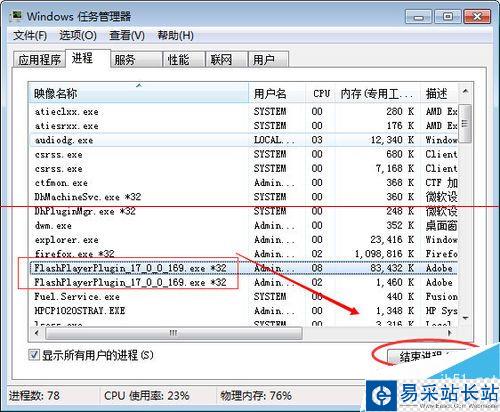Select FlashPlayerPlugin process using 83,432 K
500x412 pixels.
pos(243,268)
